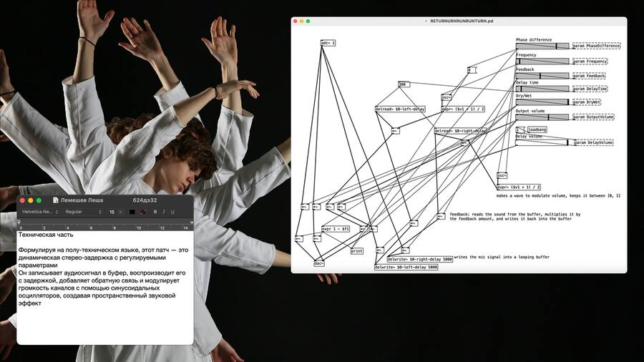Click the Dry/Wet slider
This screenshot has height=362, width=644.
tap(542, 102)
